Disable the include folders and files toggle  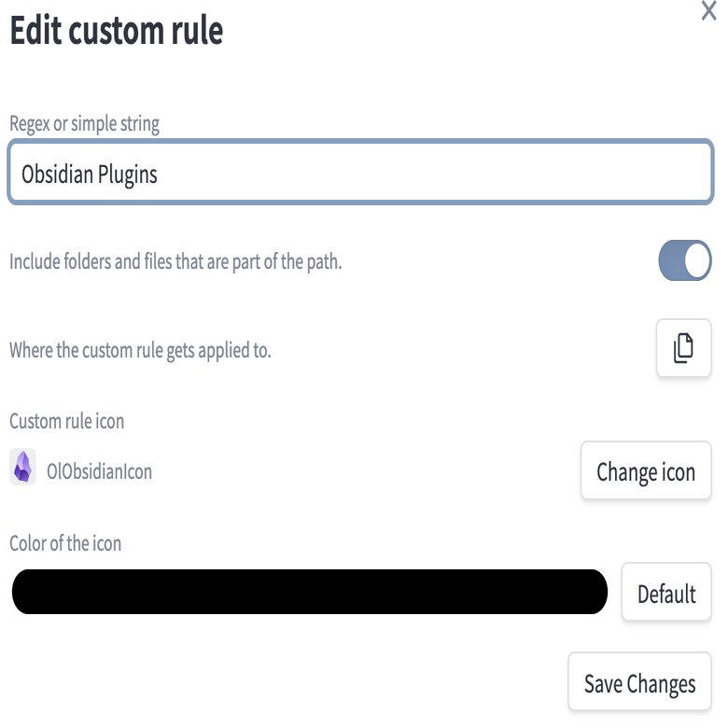(x=685, y=260)
